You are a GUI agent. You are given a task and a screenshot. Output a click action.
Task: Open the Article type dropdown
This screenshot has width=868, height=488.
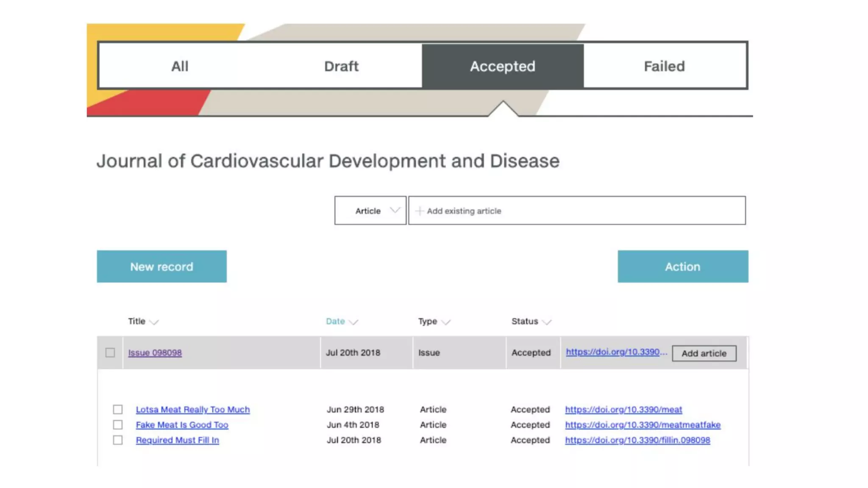[x=370, y=211]
